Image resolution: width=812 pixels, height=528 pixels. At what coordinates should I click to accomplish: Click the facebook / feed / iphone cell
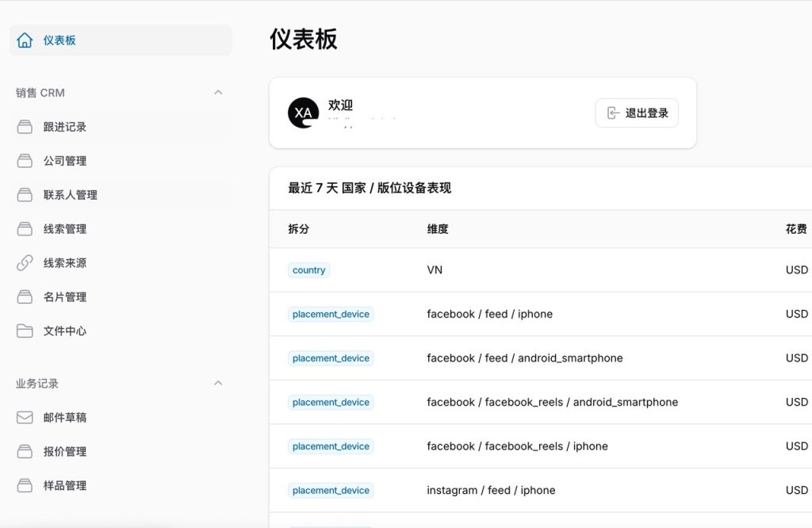tap(489, 314)
